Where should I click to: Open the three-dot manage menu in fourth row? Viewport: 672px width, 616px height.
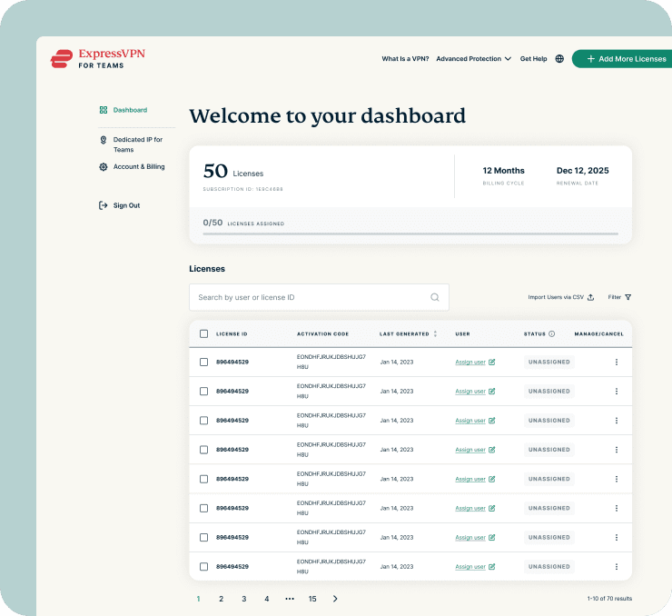[x=617, y=450]
